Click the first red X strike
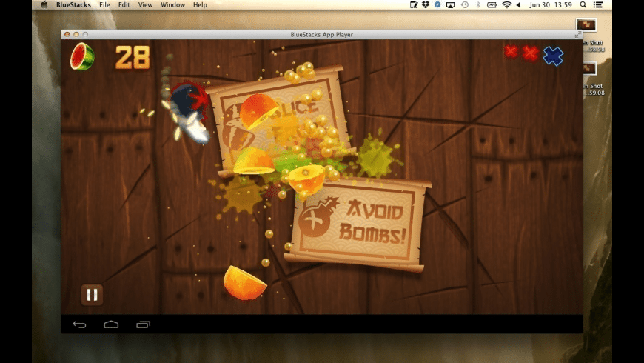 [511, 51]
